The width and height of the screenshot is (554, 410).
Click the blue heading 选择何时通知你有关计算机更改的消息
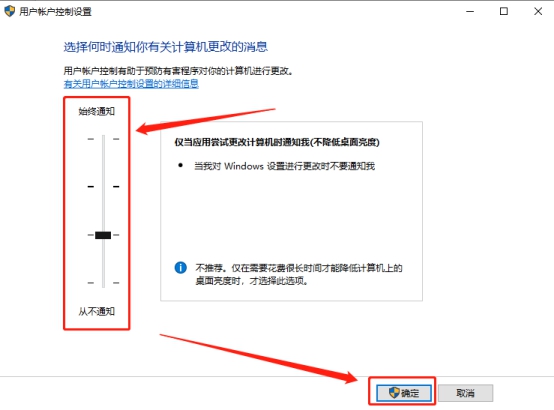(166, 47)
